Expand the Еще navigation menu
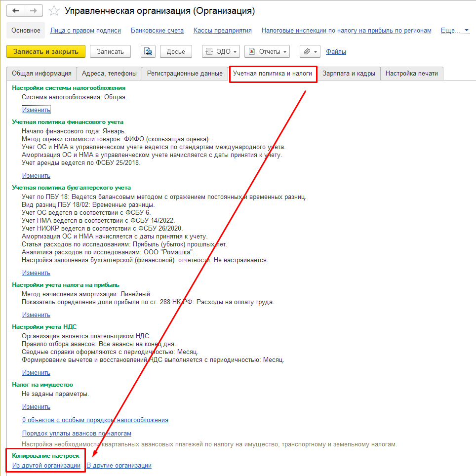476x476 pixels. click(454, 31)
